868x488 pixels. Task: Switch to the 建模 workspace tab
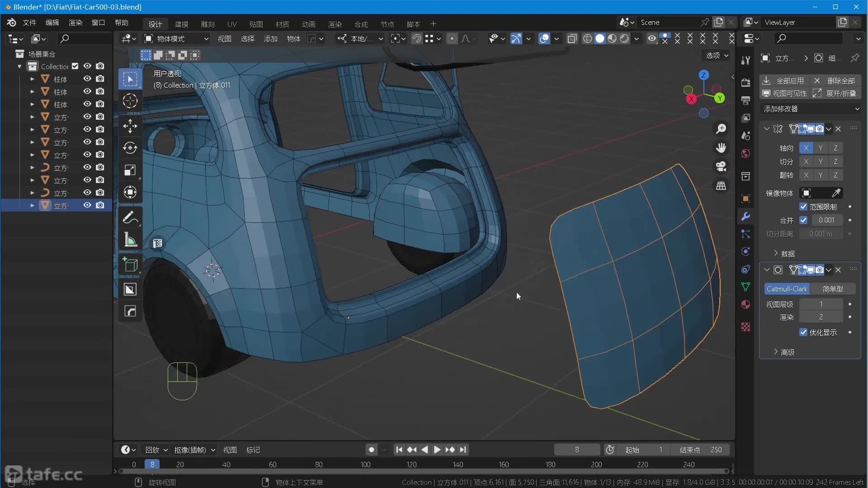pos(182,24)
